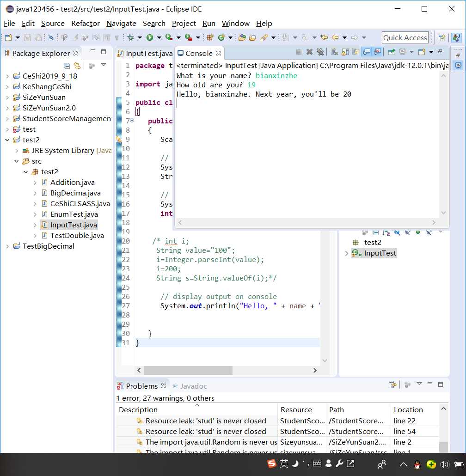Click the Search flashlight toolbar icon
The image size is (466, 476).
pos(264,37)
